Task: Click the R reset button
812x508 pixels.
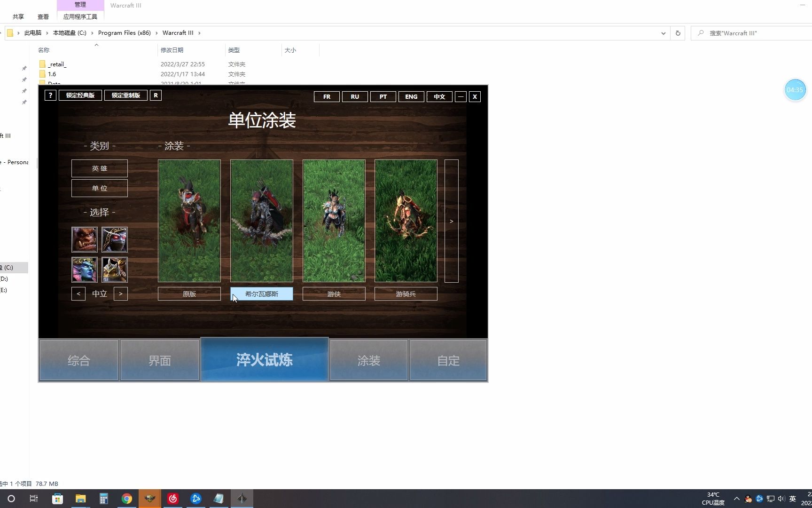Action: [156, 95]
